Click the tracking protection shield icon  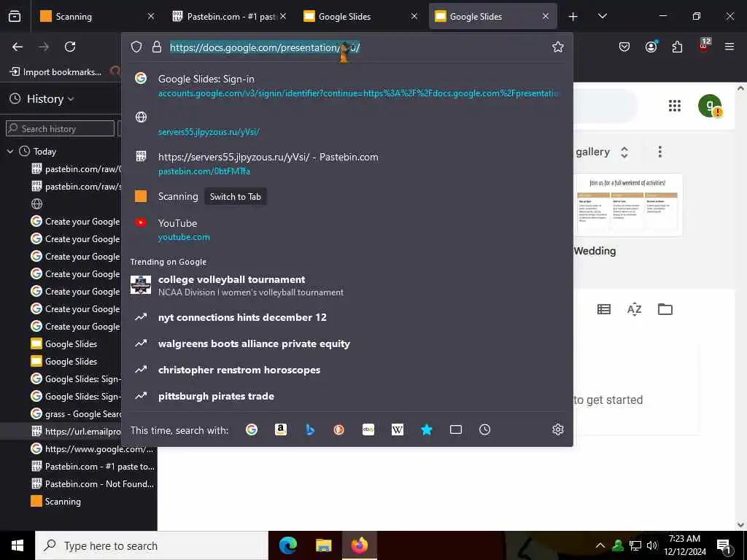point(136,47)
